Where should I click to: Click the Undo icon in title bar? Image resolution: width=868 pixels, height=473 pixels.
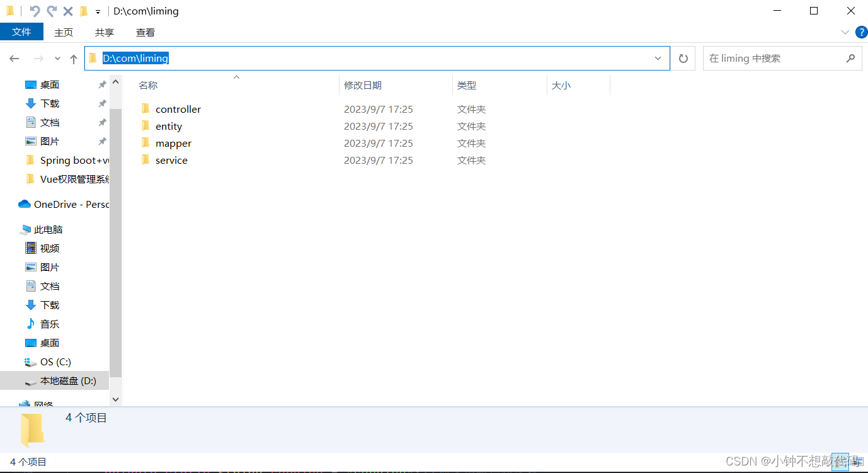point(35,11)
